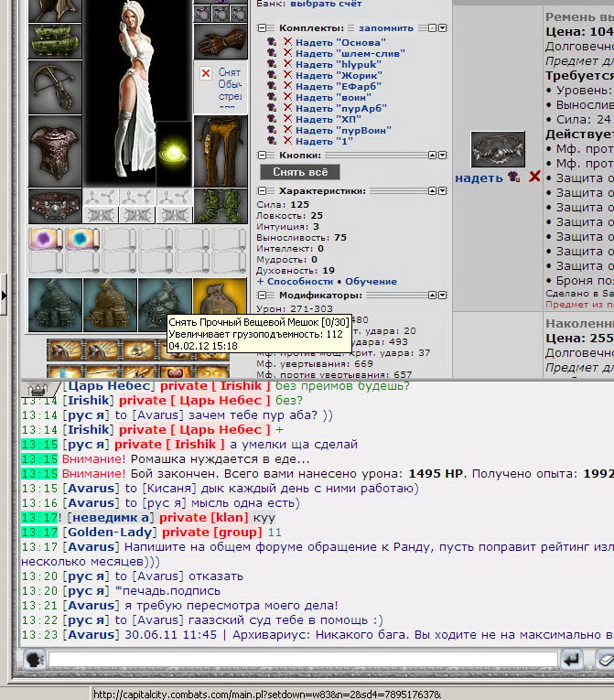Image resolution: width=614 pixels, height=700 pixels.
Task: Move Кнопки section up with arrow
Action: (x=432, y=156)
